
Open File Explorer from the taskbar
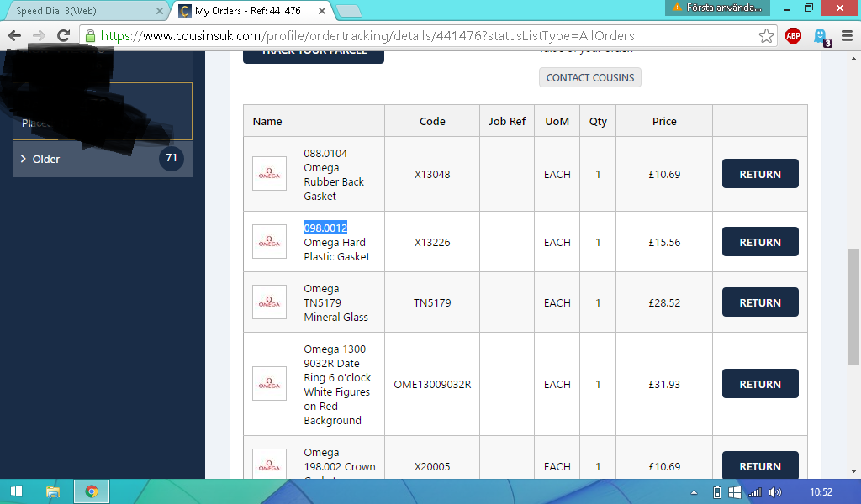53,491
